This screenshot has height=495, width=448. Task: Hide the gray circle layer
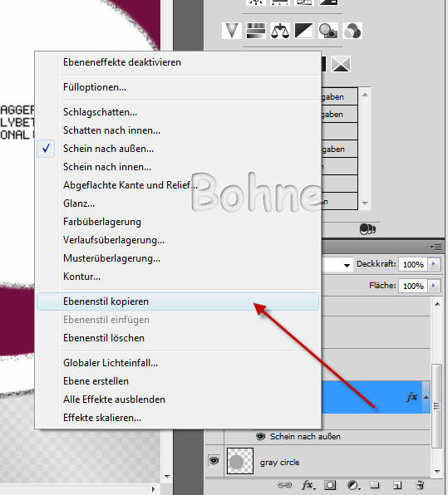coord(214,461)
